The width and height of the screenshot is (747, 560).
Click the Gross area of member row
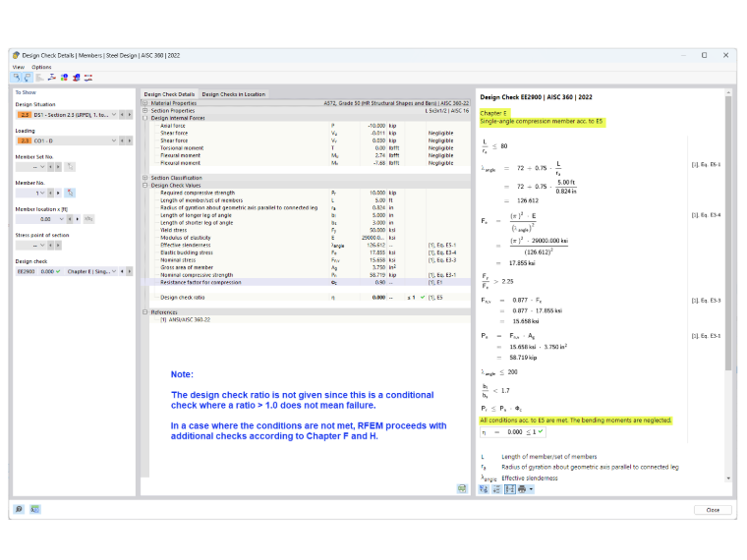point(310,267)
